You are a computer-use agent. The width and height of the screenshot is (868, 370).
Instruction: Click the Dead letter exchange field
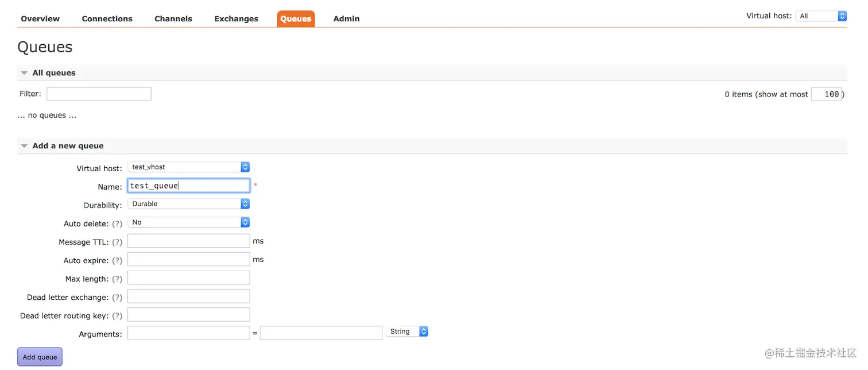point(189,296)
